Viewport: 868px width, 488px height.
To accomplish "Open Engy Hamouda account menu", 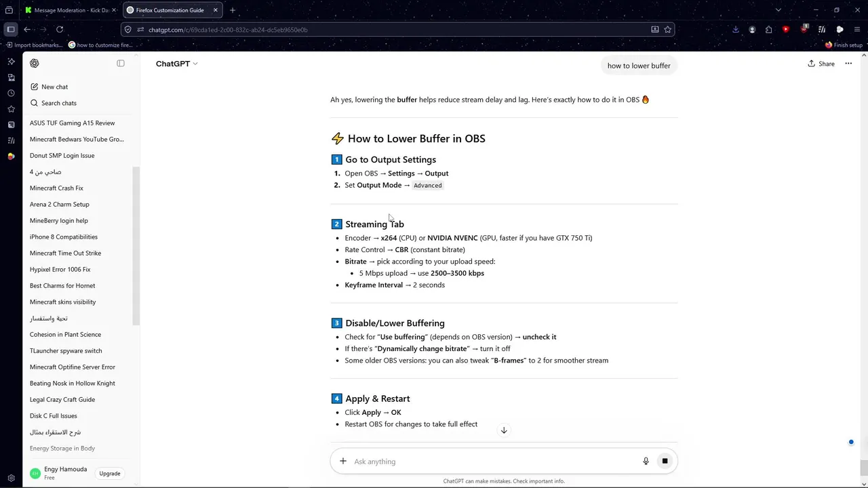I will tap(58, 473).
